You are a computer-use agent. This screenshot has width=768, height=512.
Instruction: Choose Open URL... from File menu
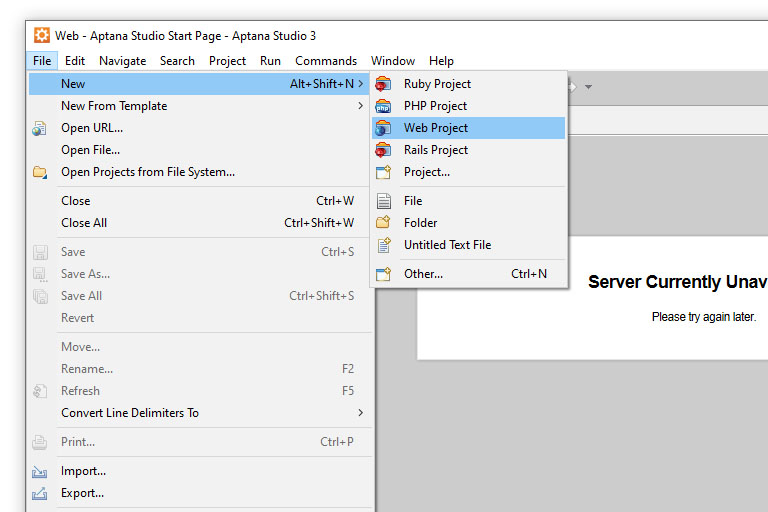(x=199, y=128)
